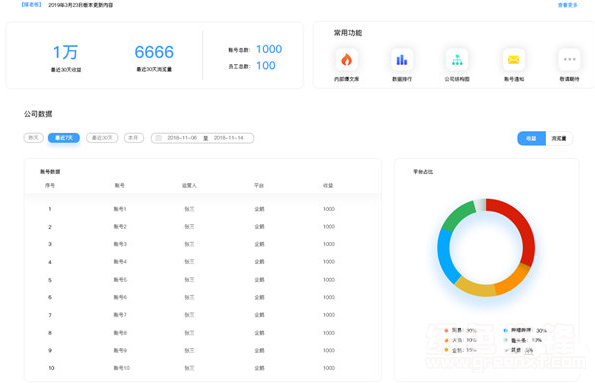Screen dimensions: 595x383
Task: Select the account cell 账号10
Action: coord(121,368)
